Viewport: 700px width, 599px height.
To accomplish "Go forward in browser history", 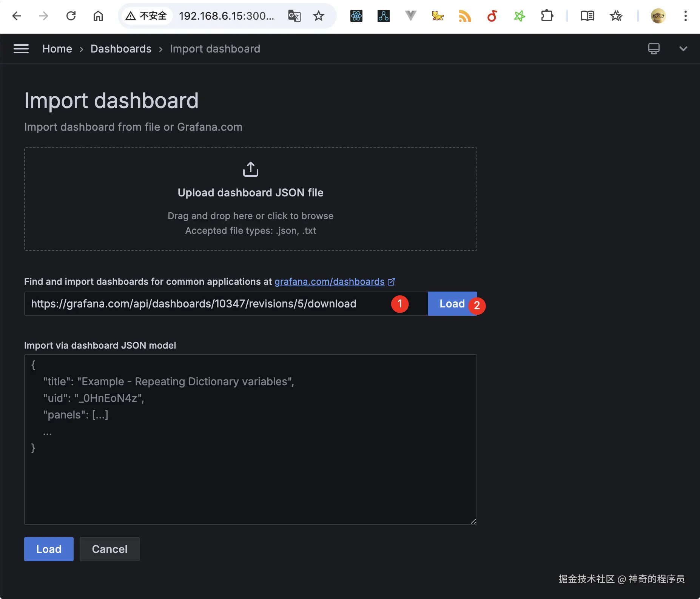I will (44, 16).
